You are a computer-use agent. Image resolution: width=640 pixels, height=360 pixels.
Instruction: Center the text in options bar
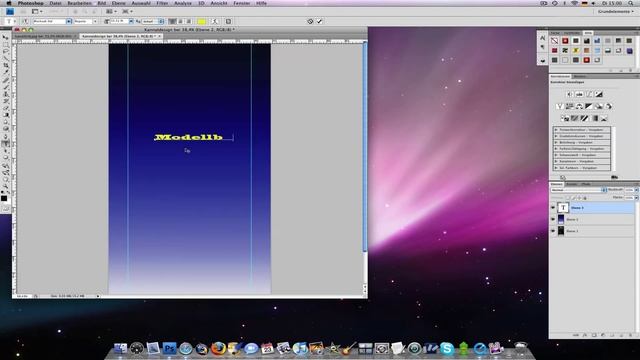click(x=180, y=21)
